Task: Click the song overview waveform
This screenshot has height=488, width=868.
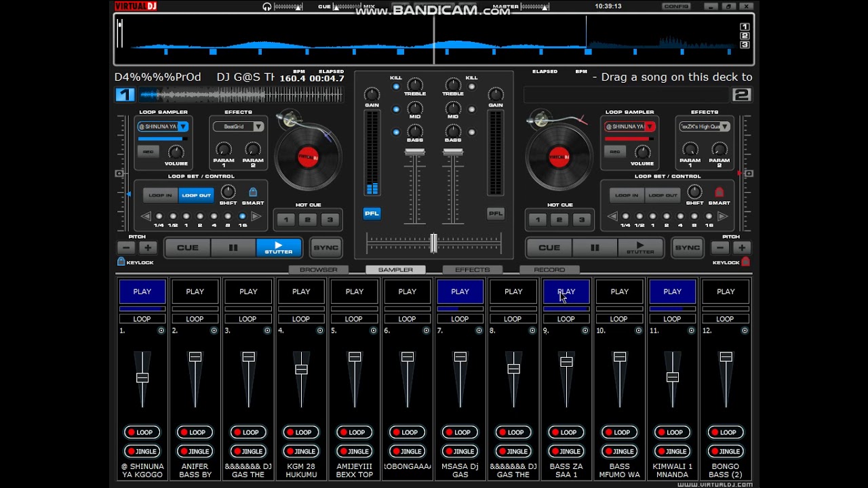Action: (434, 41)
